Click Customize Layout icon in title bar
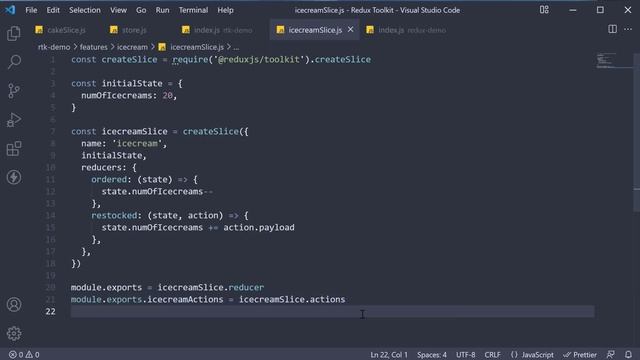This screenshot has width=640, height=360. pyautogui.click(x=544, y=10)
